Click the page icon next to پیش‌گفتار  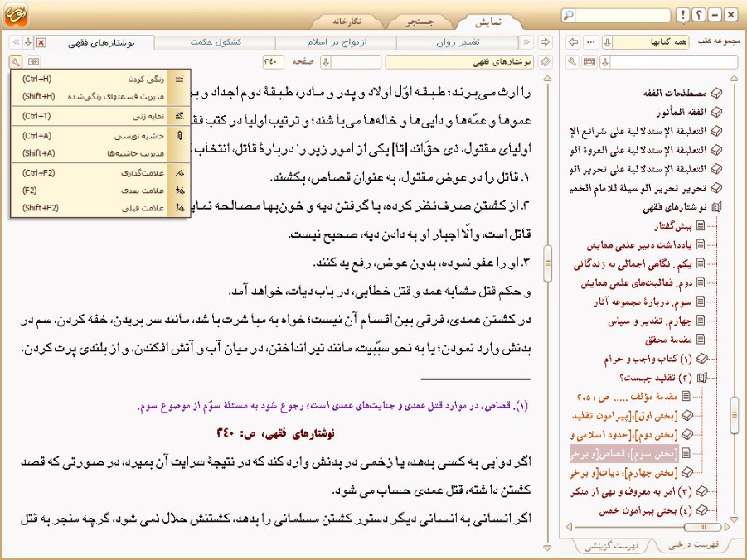pos(701,225)
